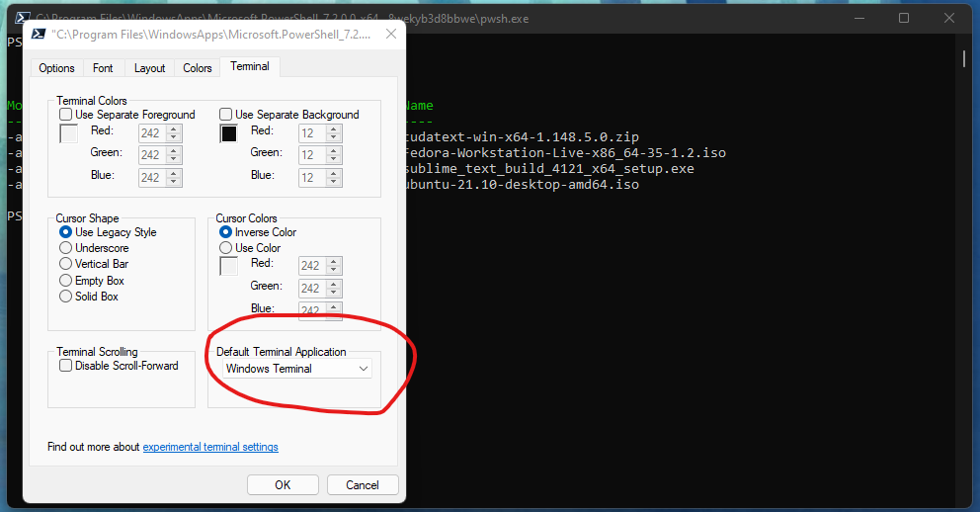Select Vertical Bar cursor shape

pyautogui.click(x=65, y=264)
